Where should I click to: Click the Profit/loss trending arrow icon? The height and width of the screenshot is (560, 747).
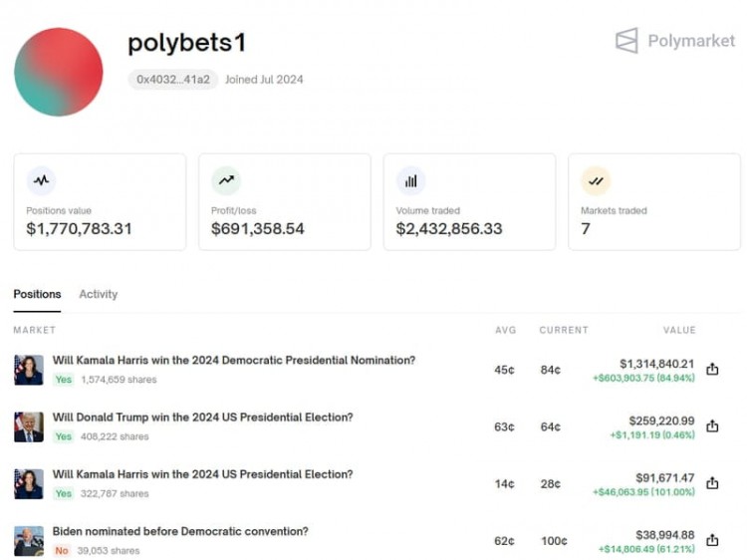pos(226,180)
